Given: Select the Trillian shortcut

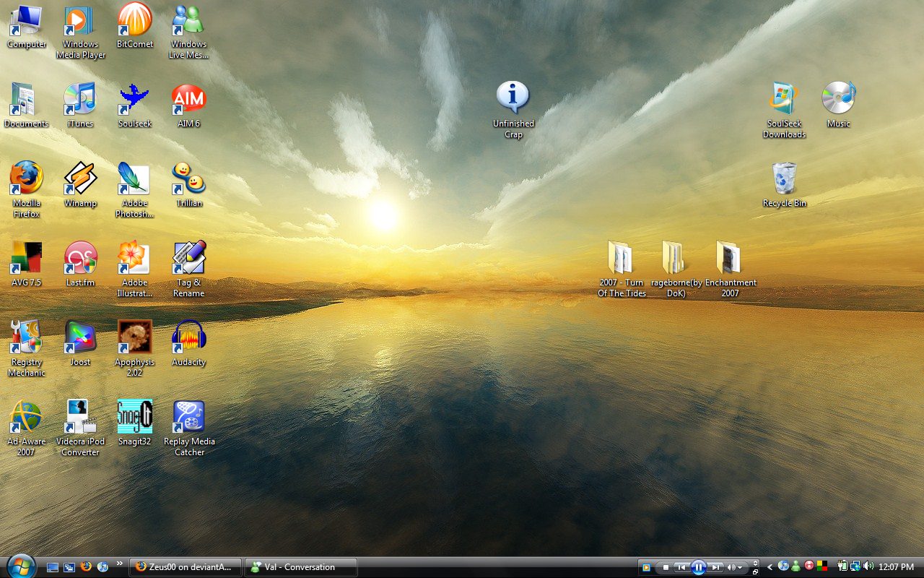Looking at the screenshot, I should (x=188, y=185).
